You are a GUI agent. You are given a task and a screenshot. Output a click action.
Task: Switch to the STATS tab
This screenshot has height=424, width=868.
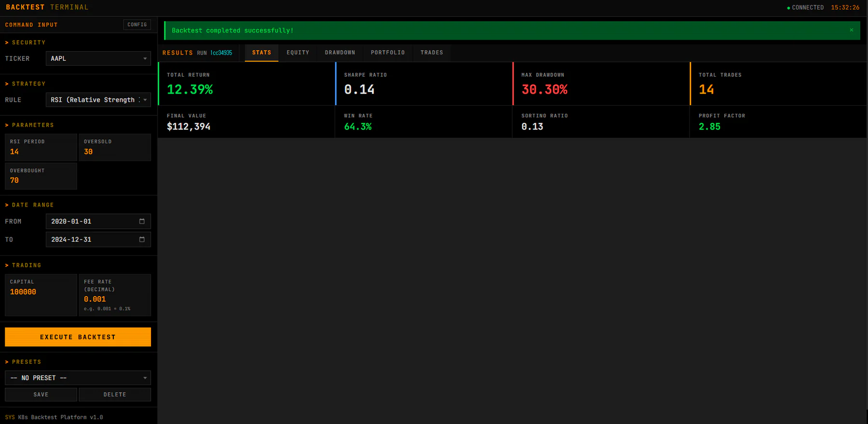(261, 53)
